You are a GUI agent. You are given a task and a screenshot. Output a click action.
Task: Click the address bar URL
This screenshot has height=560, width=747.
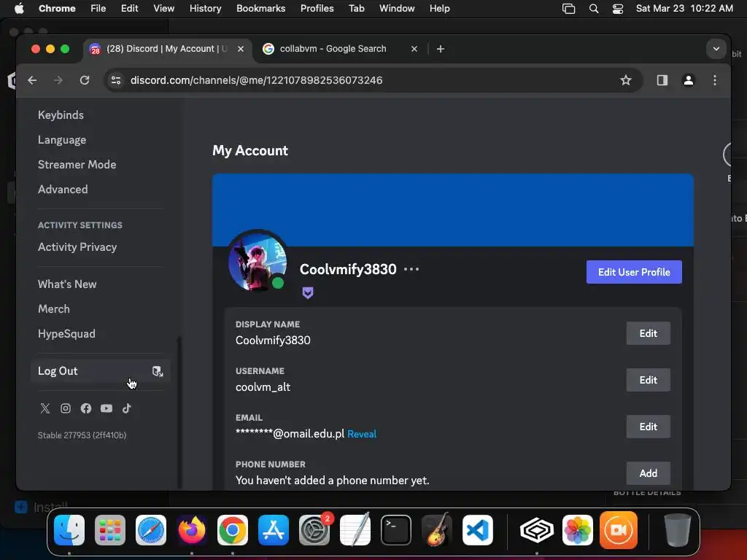256,80
